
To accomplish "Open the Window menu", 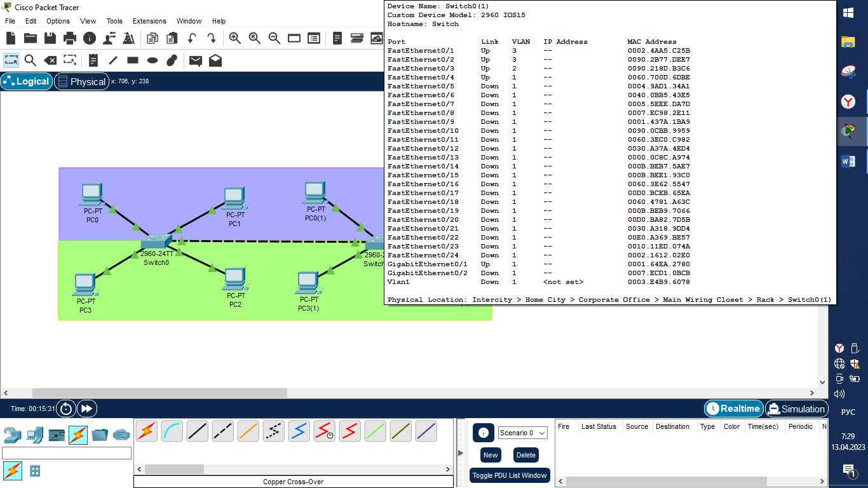I will (x=189, y=21).
